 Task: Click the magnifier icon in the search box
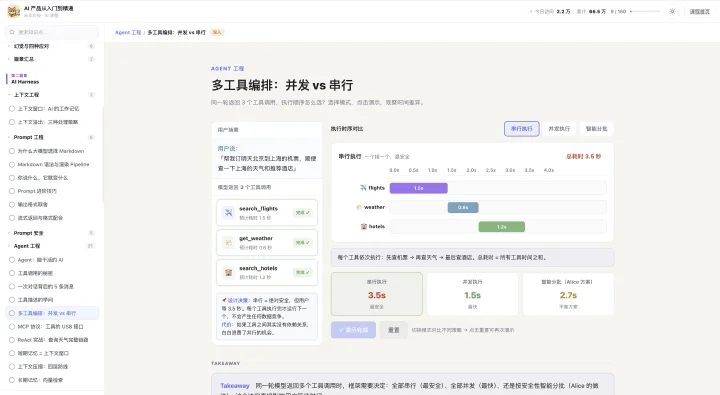point(12,32)
